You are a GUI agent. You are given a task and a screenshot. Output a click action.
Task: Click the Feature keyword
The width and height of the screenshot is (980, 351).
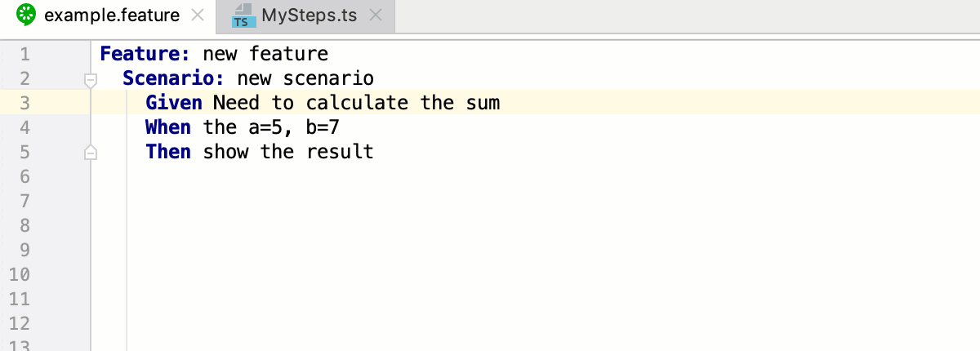[145, 55]
